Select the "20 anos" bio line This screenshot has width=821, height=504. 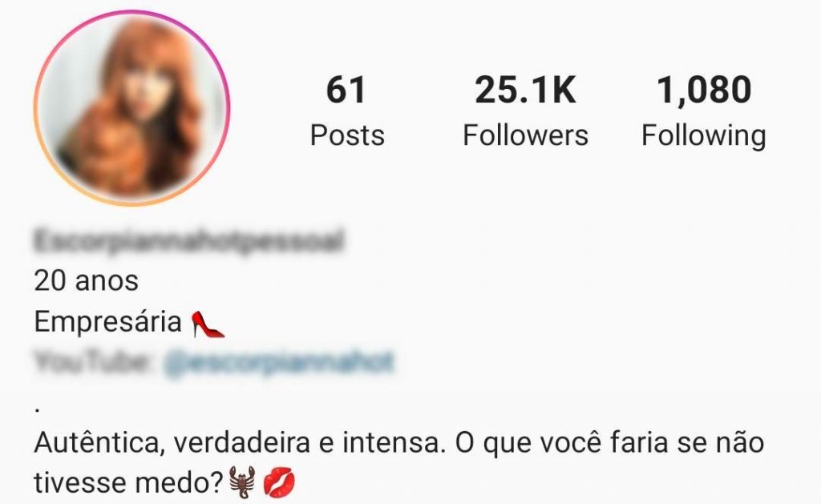click(x=87, y=280)
